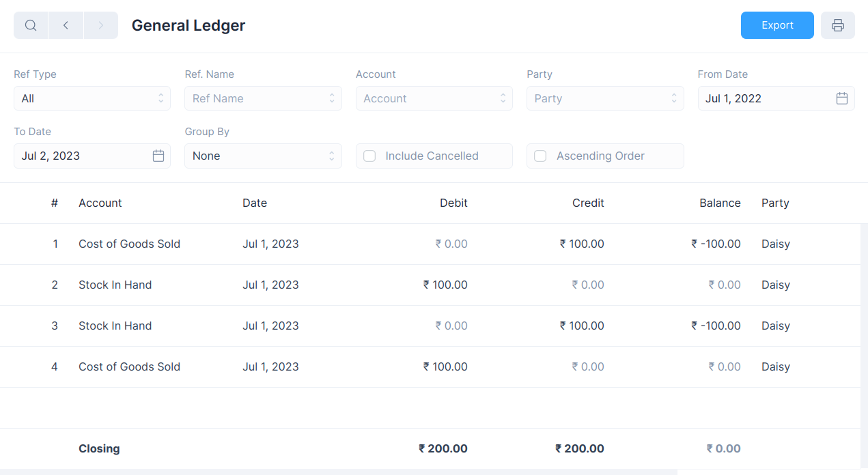This screenshot has width=868, height=475.
Task: Enable the Include Cancelled checkbox
Action: [x=369, y=156]
